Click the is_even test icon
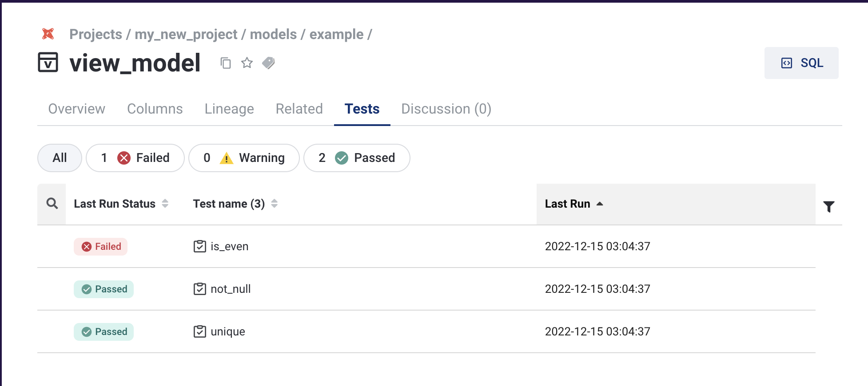The image size is (868, 386). (200, 246)
